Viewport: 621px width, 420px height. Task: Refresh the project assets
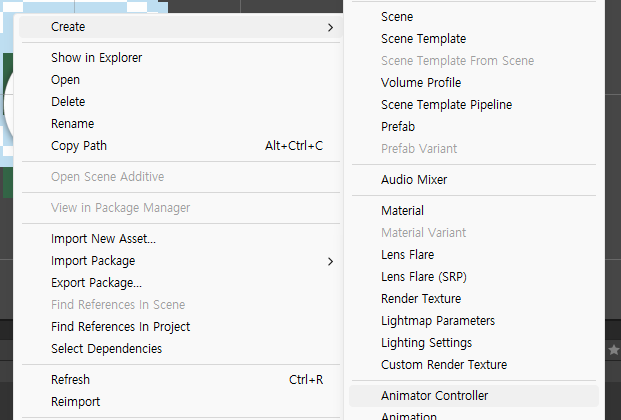tap(70, 380)
